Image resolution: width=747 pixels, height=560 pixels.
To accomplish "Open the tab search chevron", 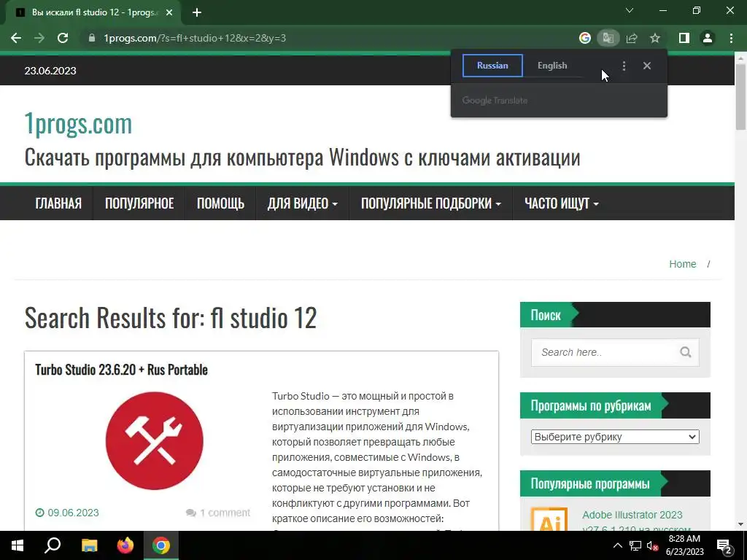I will [x=630, y=10].
